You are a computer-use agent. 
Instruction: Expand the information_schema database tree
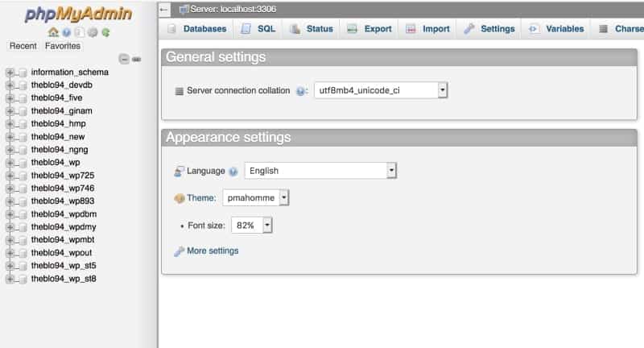pos(10,72)
